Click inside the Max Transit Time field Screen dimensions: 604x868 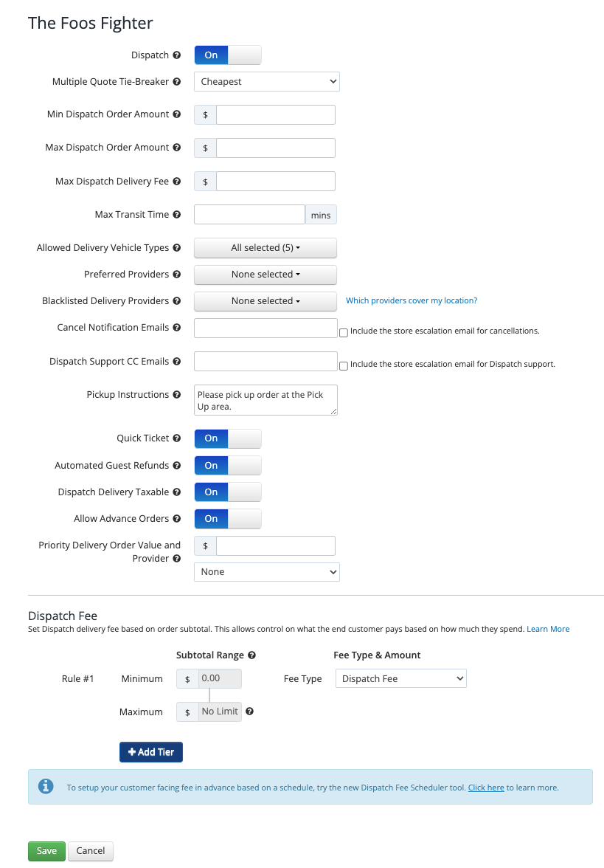pos(249,214)
